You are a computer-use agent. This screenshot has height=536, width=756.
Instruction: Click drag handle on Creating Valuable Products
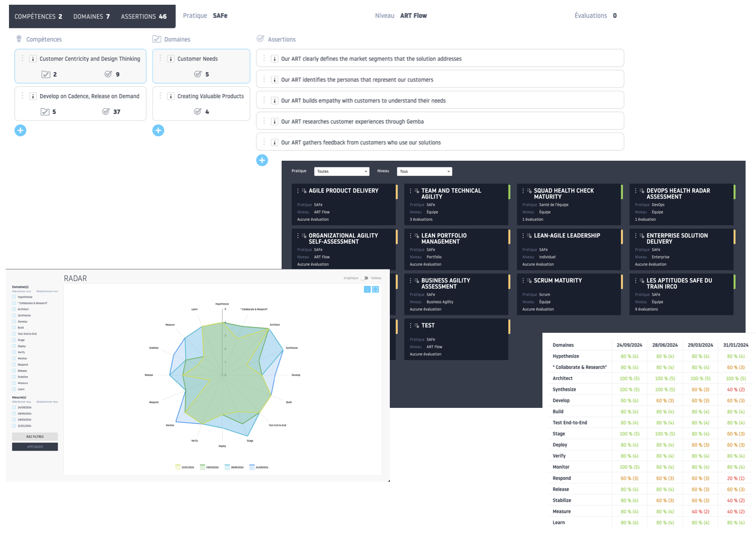(x=160, y=96)
